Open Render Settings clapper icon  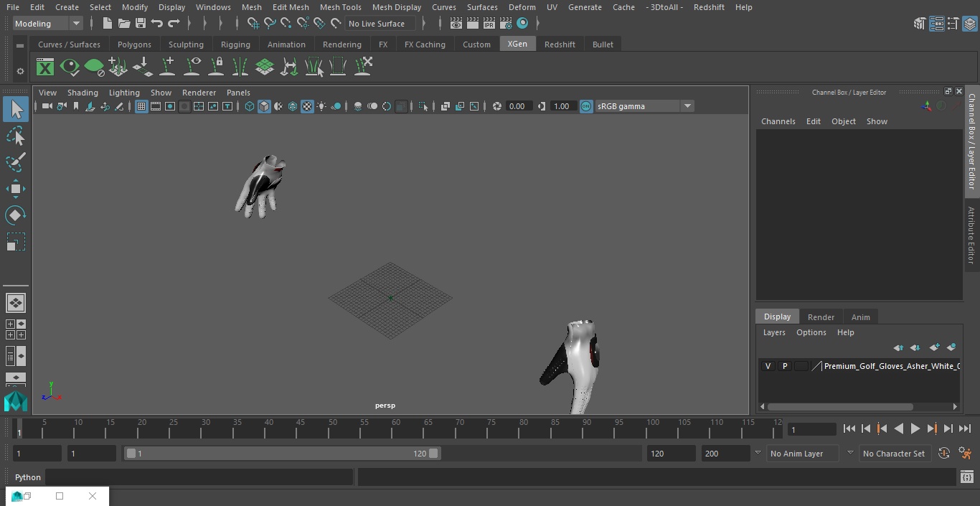point(505,24)
